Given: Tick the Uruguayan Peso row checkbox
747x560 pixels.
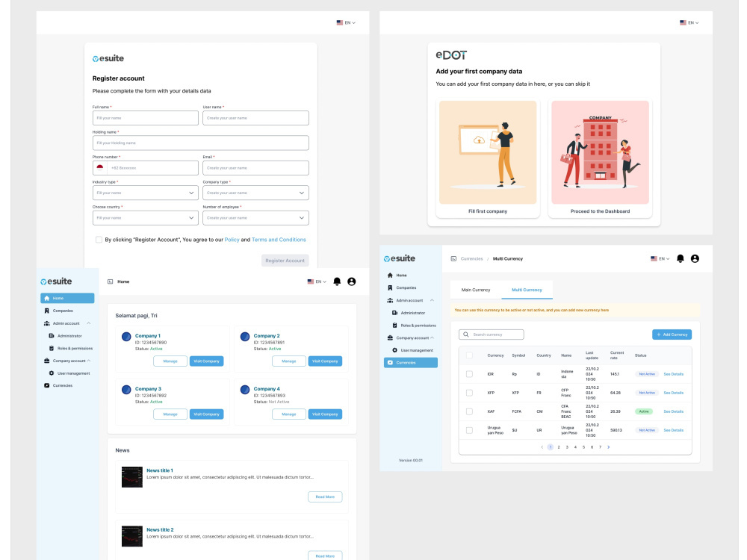Looking at the screenshot, I should point(469,430).
